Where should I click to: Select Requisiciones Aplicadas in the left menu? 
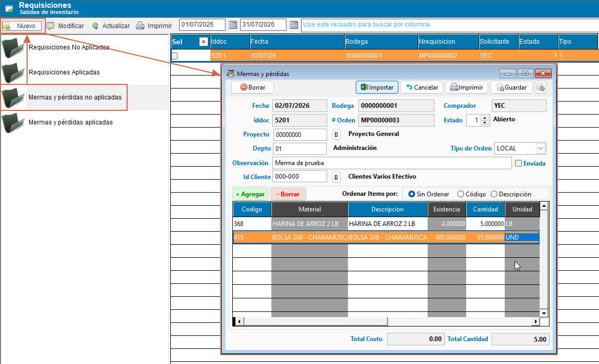pyautogui.click(x=64, y=72)
